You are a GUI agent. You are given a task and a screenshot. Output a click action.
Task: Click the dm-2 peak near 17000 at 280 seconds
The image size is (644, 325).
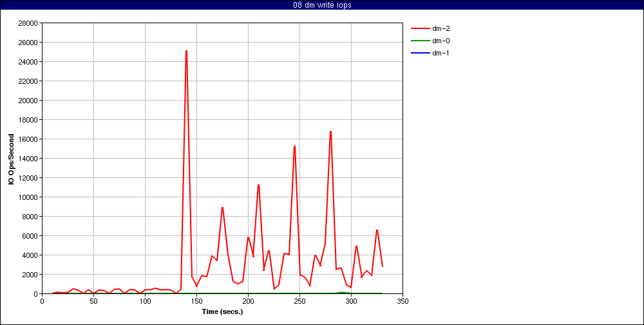click(x=330, y=132)
